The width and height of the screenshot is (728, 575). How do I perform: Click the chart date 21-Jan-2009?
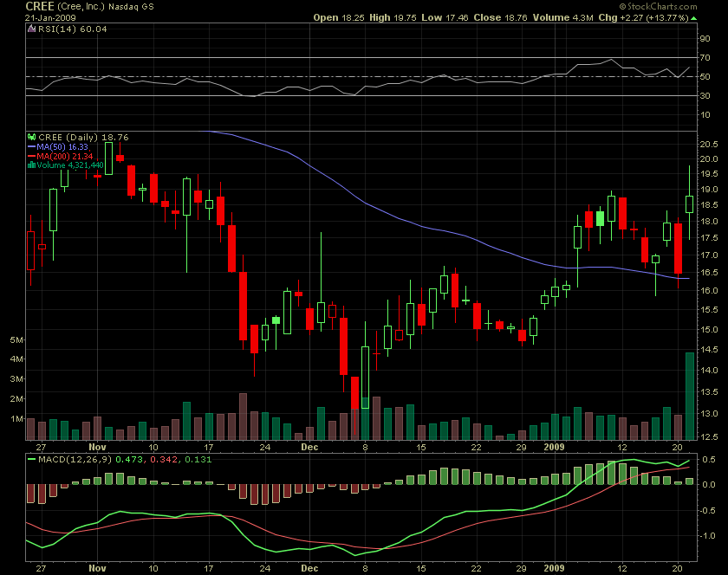pos(50,17)
